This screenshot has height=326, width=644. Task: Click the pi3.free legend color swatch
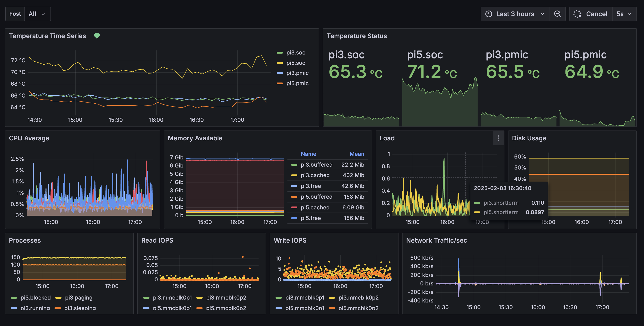click(x=294, y=186)
